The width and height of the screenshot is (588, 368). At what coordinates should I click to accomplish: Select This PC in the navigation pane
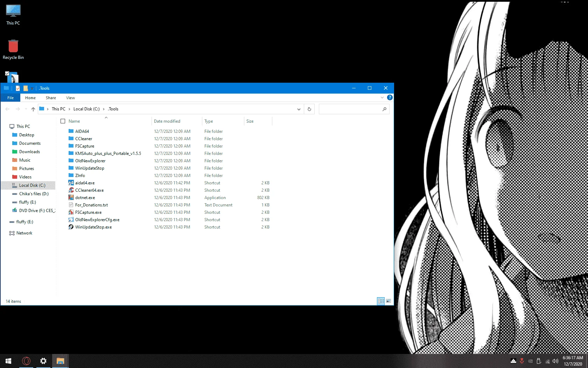23,127
